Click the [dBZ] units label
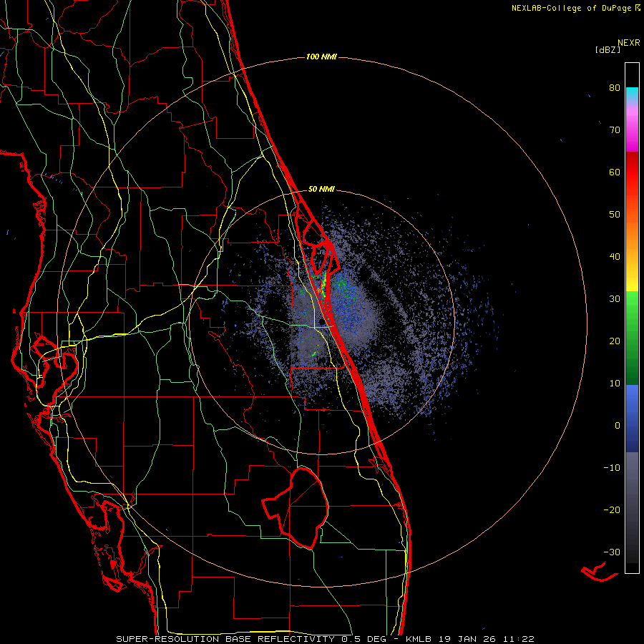 pyautogui.click(x=608, y=49)
